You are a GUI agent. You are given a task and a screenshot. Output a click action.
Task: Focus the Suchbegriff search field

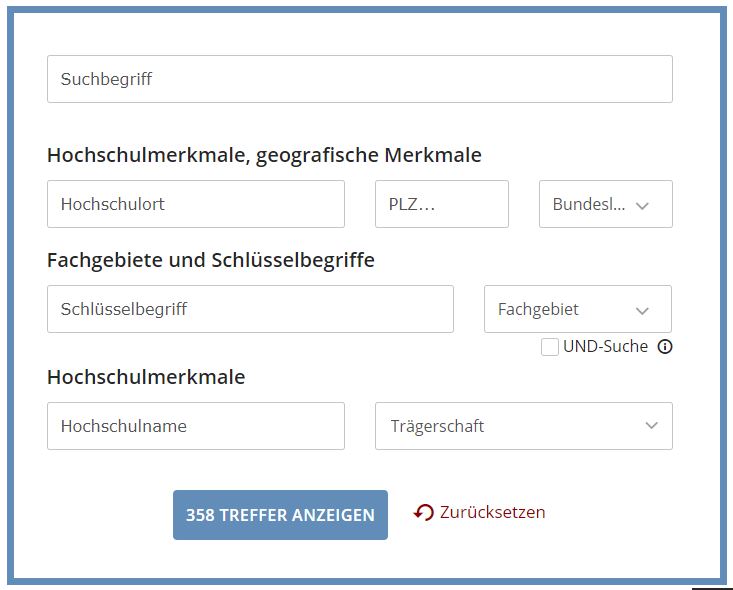pyautogui.click(x=360, y=79)
